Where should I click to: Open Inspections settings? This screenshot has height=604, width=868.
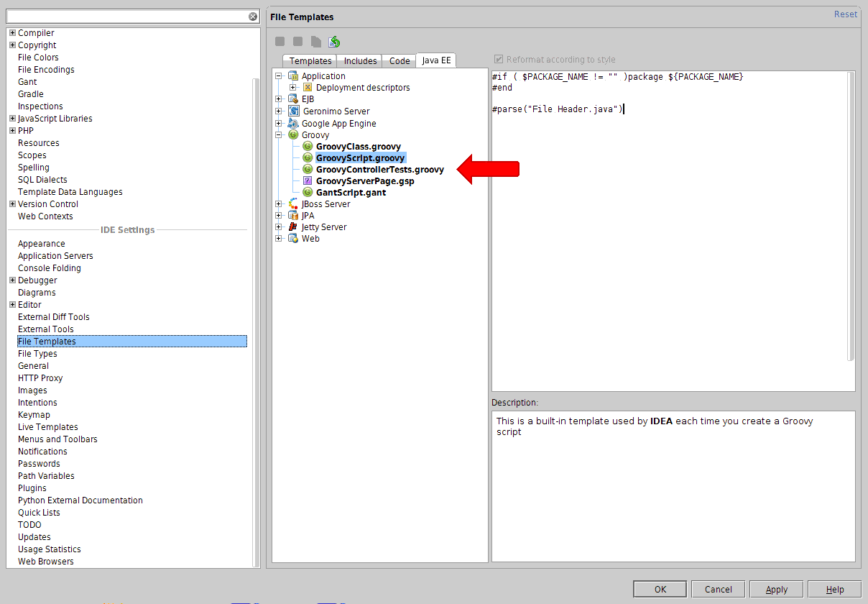[x=40, y=106]
